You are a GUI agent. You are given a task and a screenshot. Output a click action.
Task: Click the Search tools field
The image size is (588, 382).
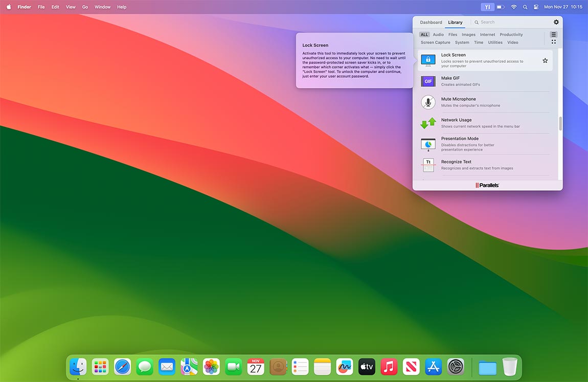coord(506,23)
